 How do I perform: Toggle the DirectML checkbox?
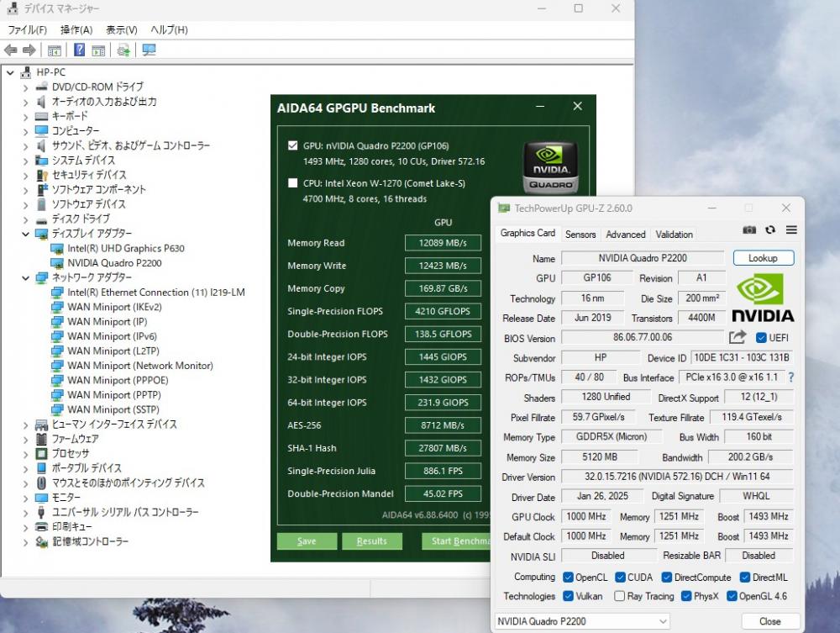744,578
